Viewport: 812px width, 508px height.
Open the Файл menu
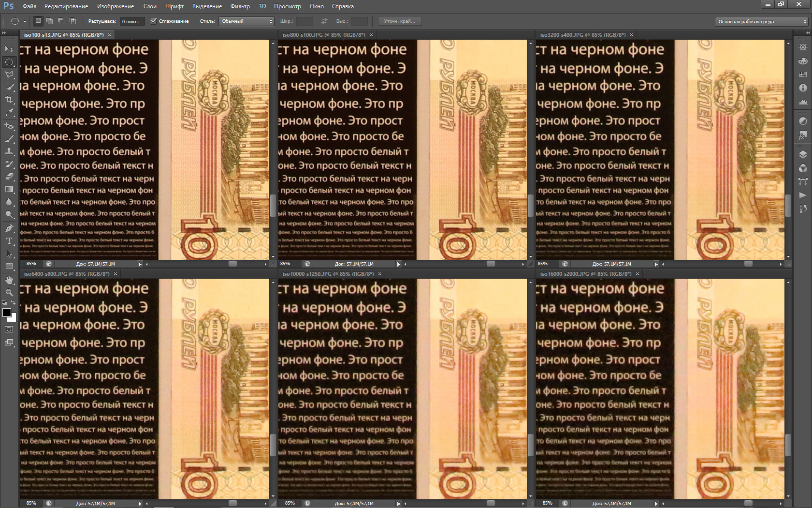[x=29, y=6]
